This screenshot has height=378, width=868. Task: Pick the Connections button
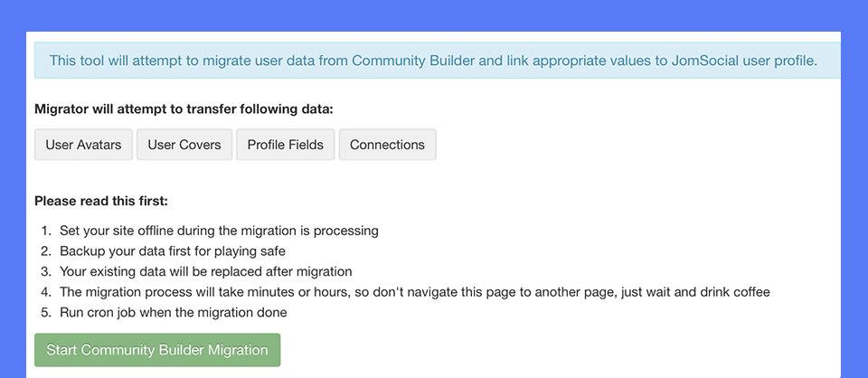[388, 145]
